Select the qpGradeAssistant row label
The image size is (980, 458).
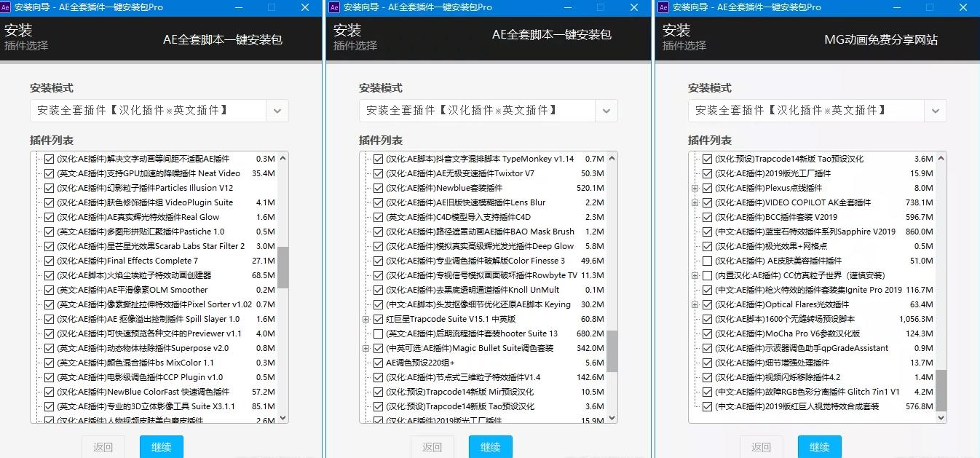pyautogui.click(x=802, y=348)
